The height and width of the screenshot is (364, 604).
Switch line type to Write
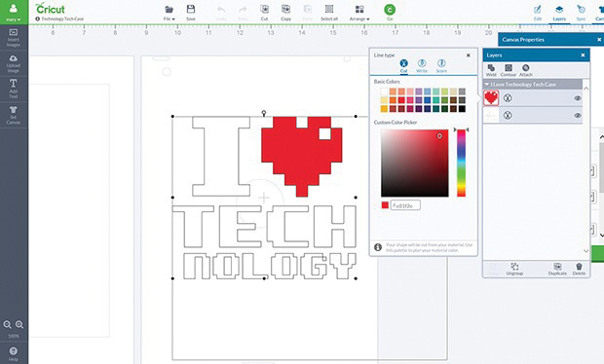coord(422,66)
